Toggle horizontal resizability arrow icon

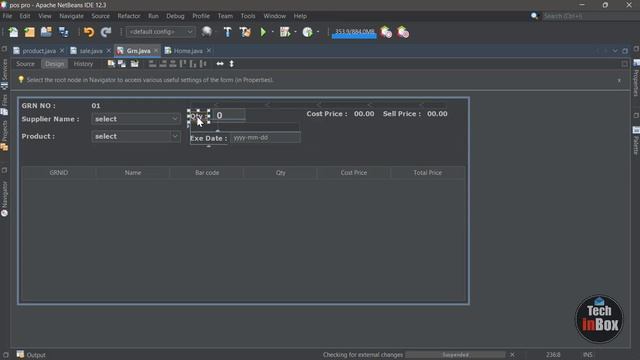coord(220,64)
